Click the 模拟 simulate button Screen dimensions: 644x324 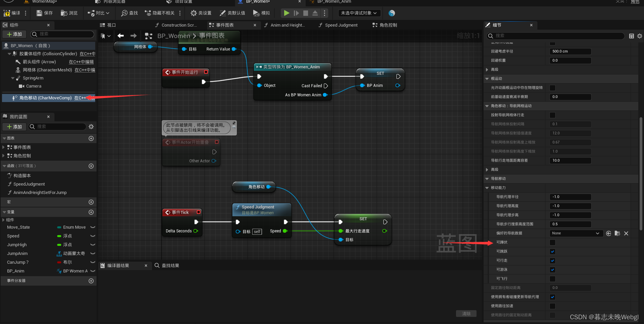(x=262, y=13)
